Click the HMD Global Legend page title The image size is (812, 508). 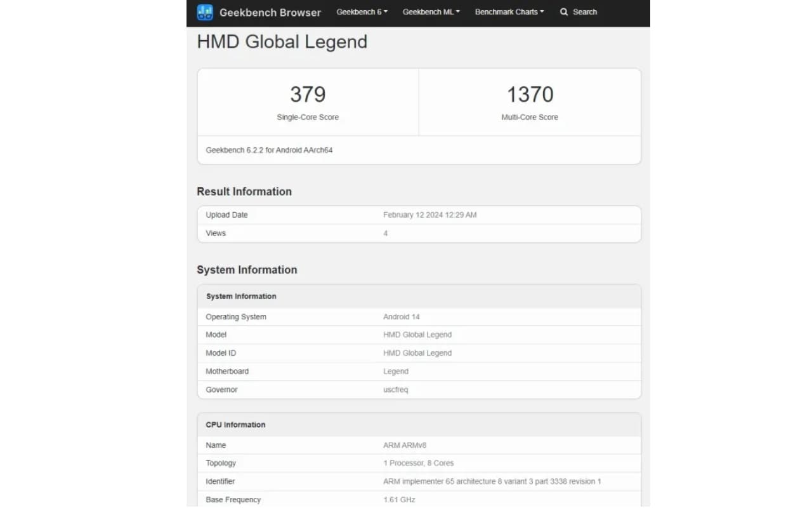coord(282,42)
